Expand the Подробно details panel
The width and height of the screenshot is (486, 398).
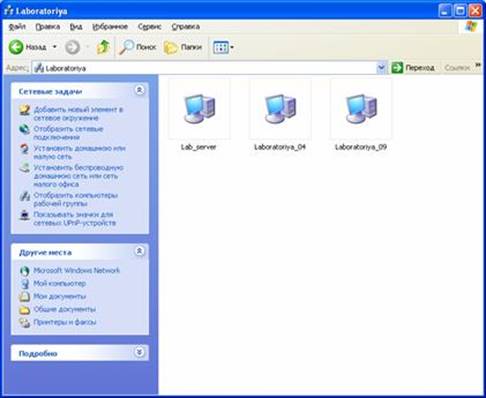coord(139,352)
